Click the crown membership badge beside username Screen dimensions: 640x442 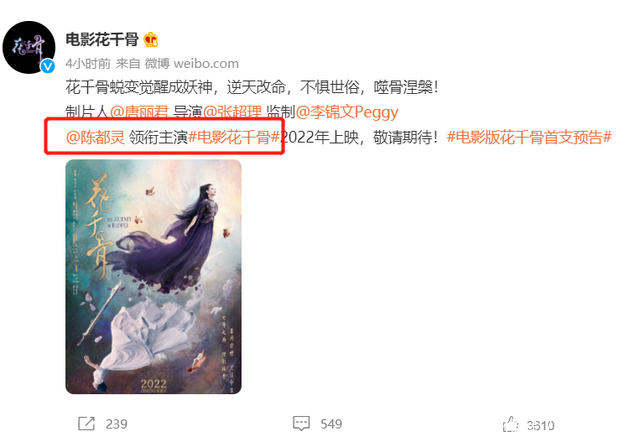tap(151, 40)
